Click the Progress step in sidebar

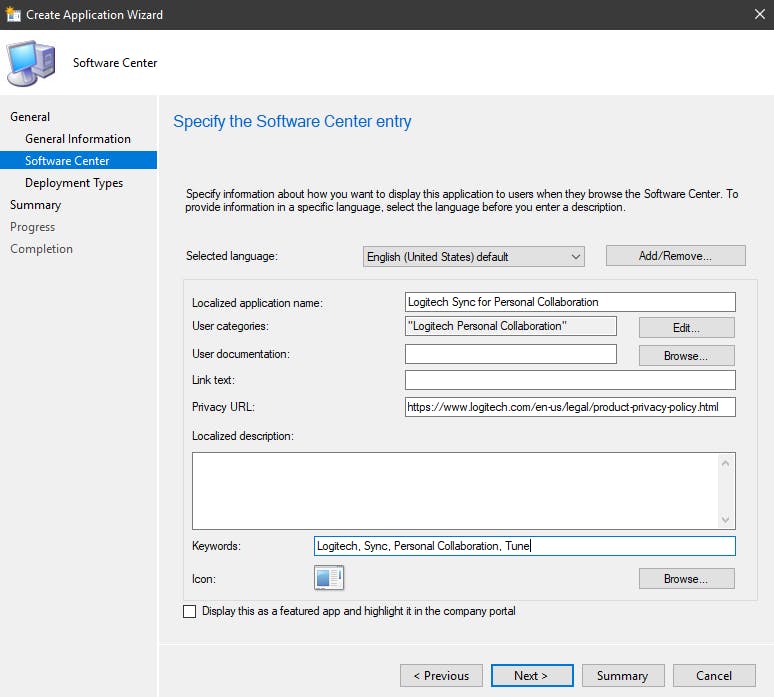point(33,227)
